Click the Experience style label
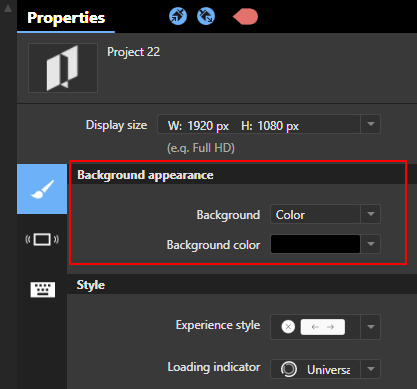The height and width of the screenshot is (389, 417). click(218, 325)
